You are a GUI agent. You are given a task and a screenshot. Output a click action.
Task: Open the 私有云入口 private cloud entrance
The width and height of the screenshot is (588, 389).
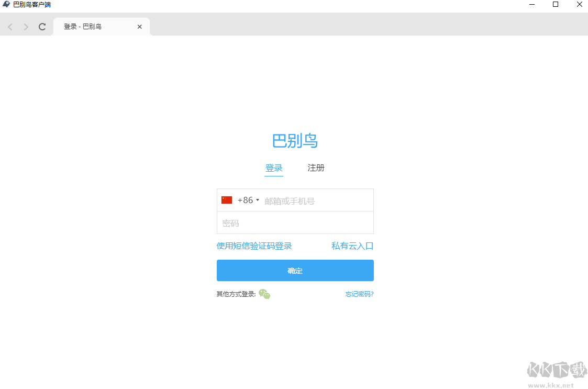click(x=352, y=246)
